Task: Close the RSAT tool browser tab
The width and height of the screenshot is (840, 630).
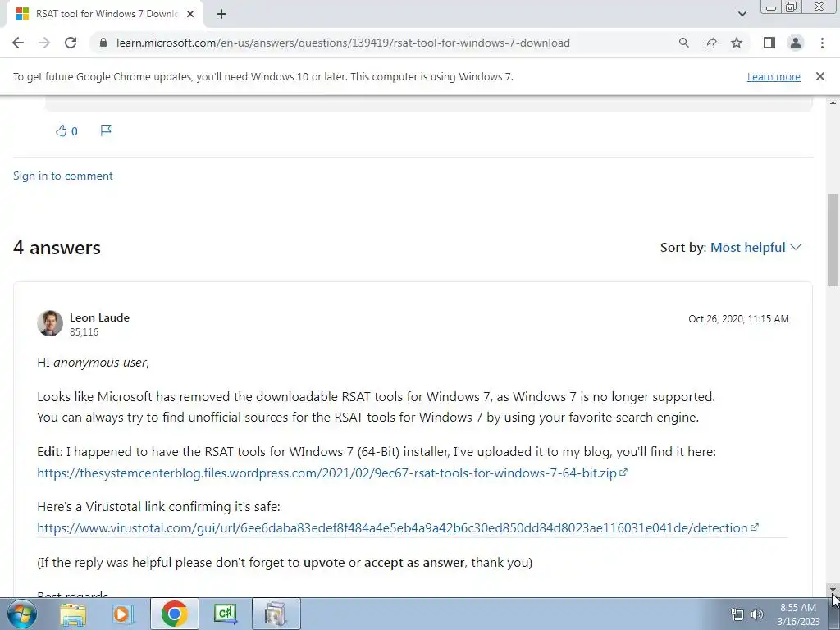Action: (190, 15)
